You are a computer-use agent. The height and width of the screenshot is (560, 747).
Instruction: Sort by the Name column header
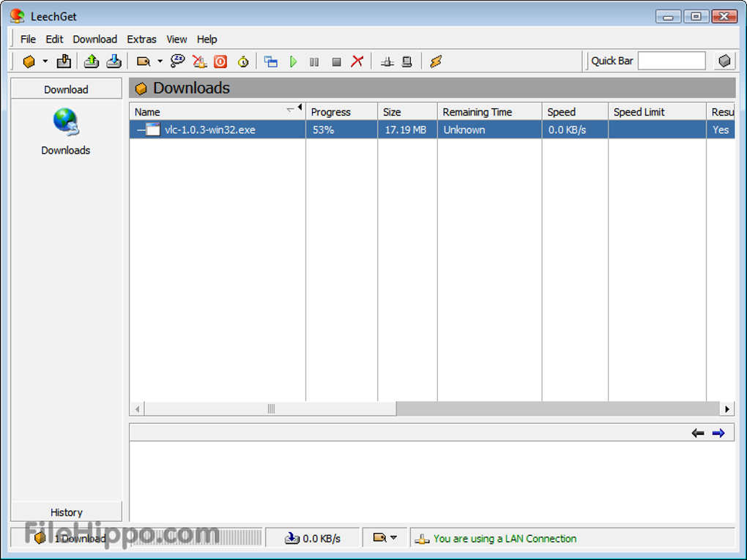218,112
